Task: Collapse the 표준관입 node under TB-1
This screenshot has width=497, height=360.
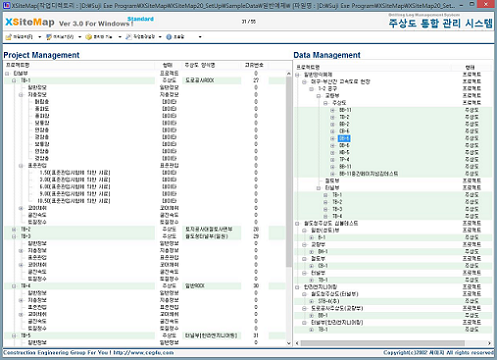Action: (21, 166)
